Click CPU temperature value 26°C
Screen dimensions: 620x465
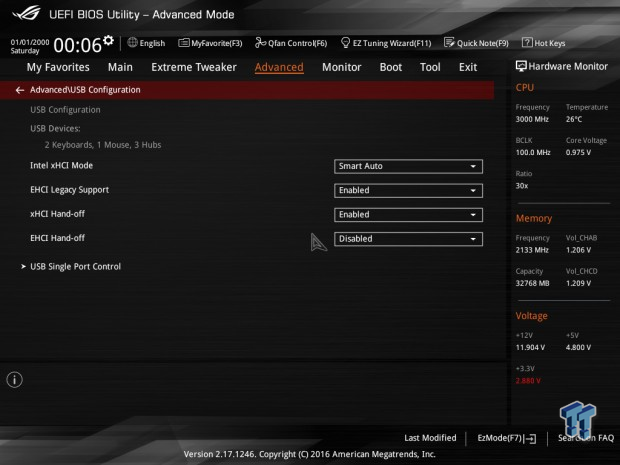click(574, 119)
